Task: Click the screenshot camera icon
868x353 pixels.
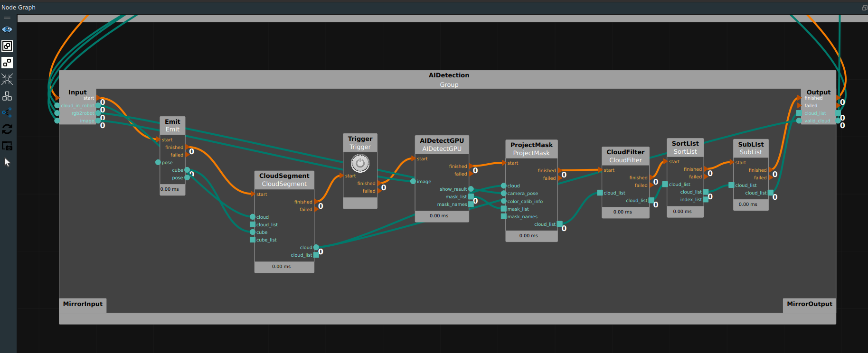Action: (7, 146)
